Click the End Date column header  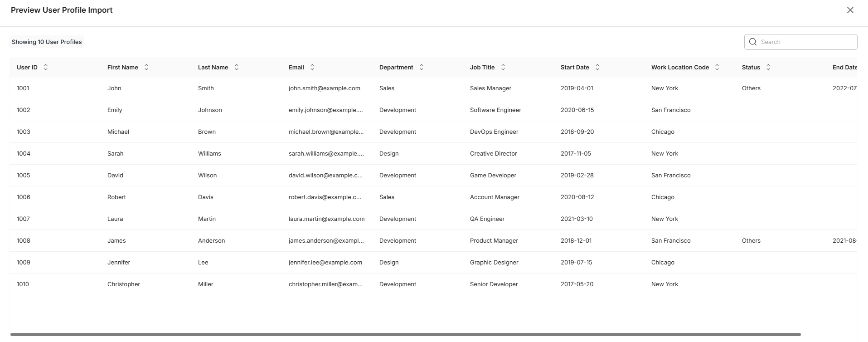pos(844,67)
